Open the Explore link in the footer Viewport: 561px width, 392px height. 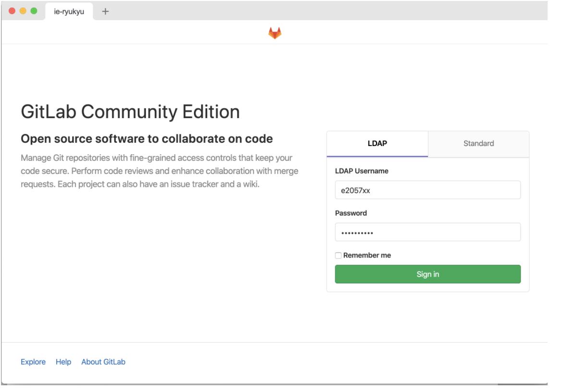pyautogui.click(x=33, y=362)
